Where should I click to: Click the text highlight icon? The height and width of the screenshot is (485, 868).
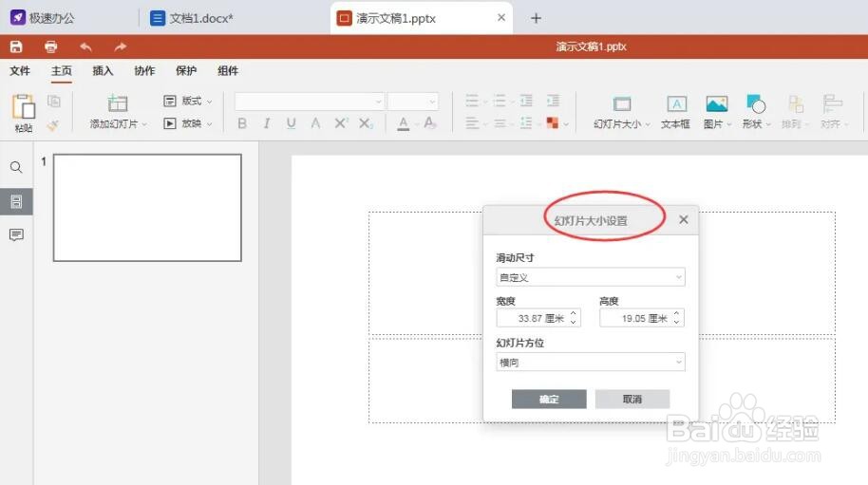point(430,123)
